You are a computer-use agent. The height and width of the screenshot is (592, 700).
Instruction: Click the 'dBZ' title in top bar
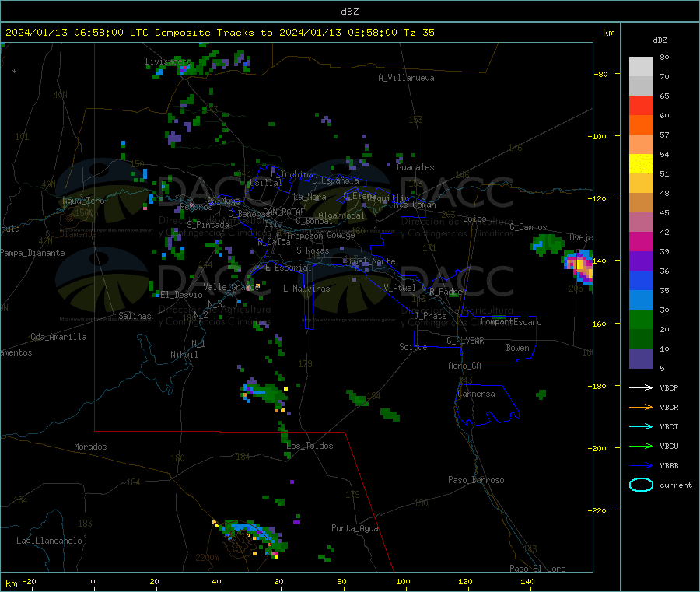349,12
